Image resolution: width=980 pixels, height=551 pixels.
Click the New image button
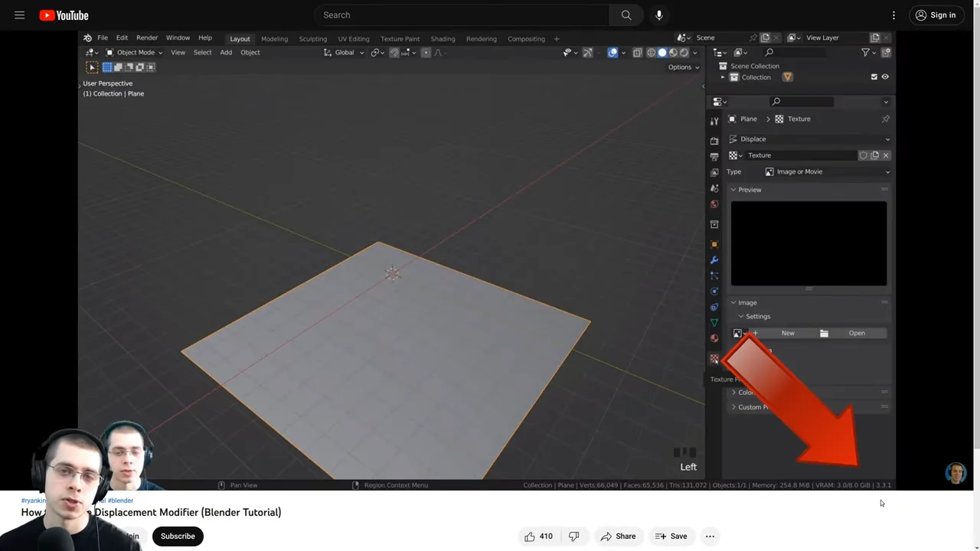(788, 332)
